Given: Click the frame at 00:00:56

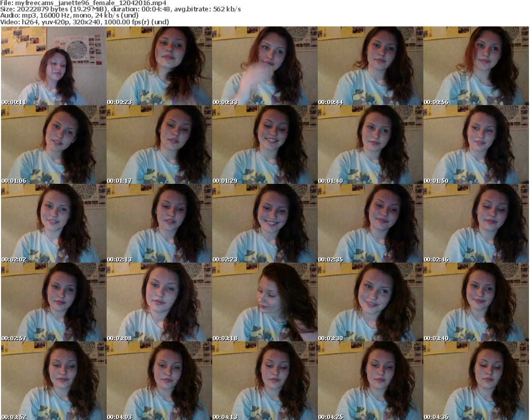Looking at the screenshot, I should (476, 66).
